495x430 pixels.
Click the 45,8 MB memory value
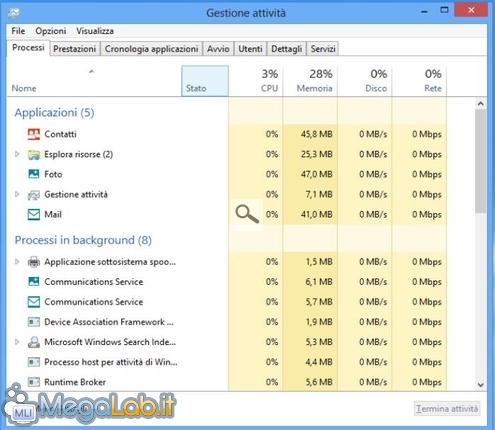pyautogui.click(x=316, y=134)
